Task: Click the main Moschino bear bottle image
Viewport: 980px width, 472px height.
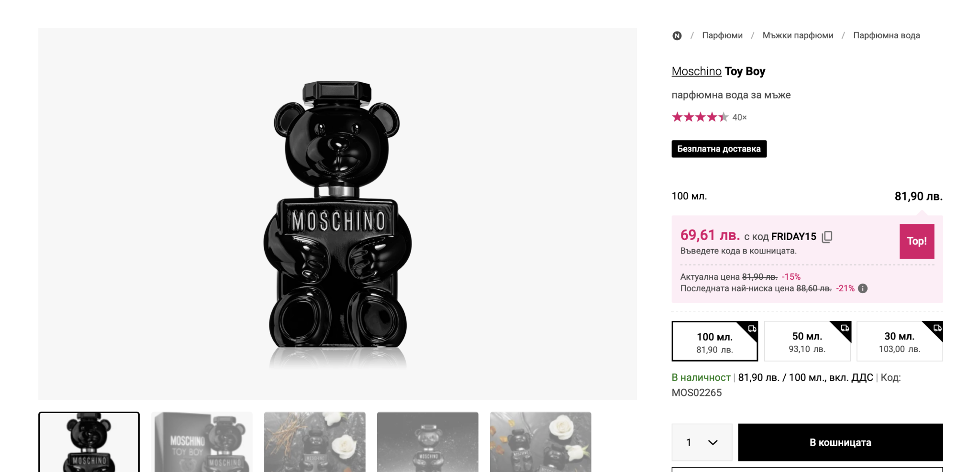Action: tap(337, 215)
